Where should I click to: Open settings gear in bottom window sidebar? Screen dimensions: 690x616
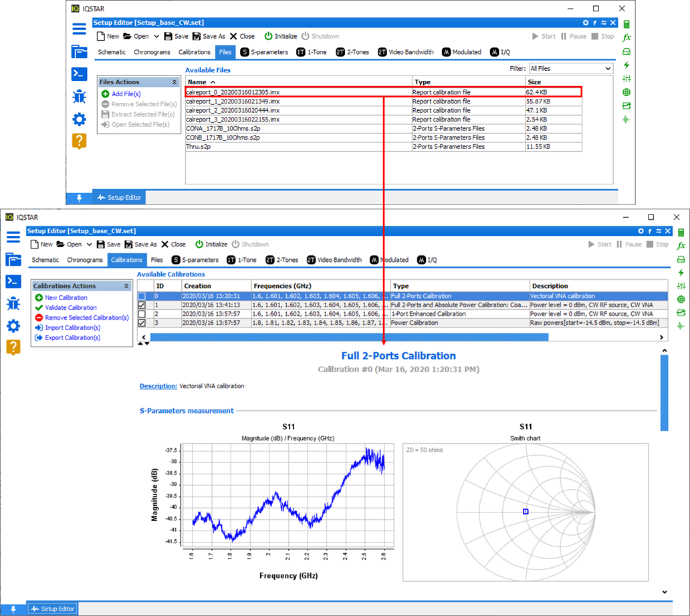click(x=13, y=326)
